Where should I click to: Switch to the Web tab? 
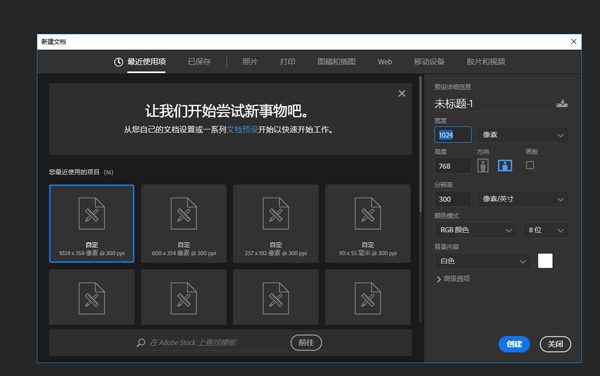[385, 62]
